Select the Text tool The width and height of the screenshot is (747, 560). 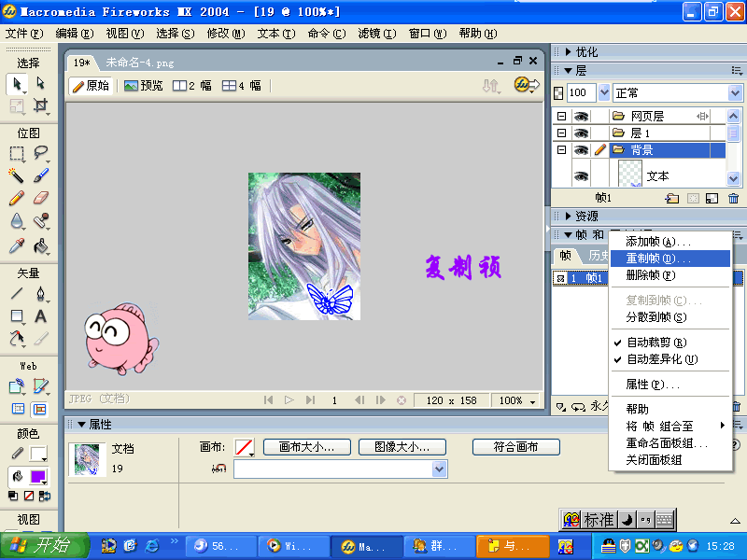[40, 315]
